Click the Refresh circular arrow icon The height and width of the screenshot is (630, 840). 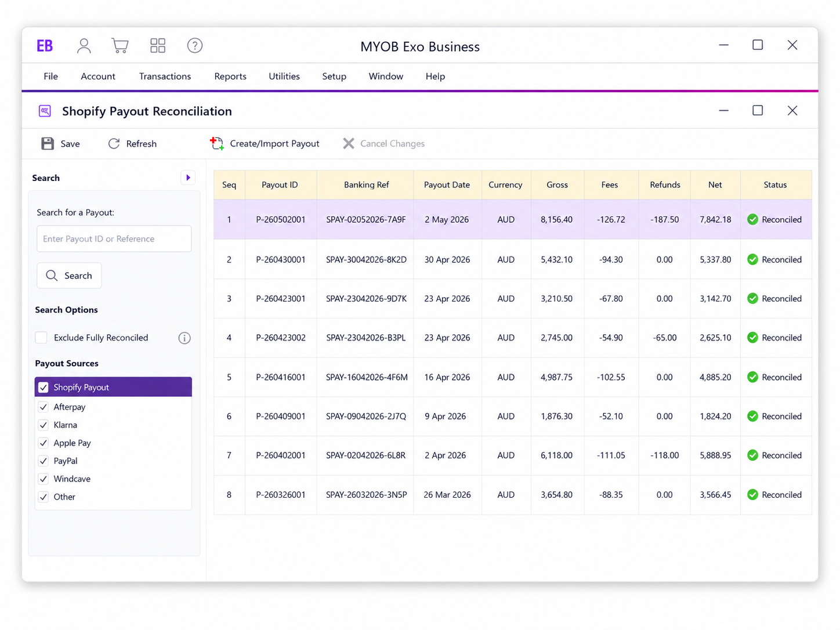(x=114, y=143)
